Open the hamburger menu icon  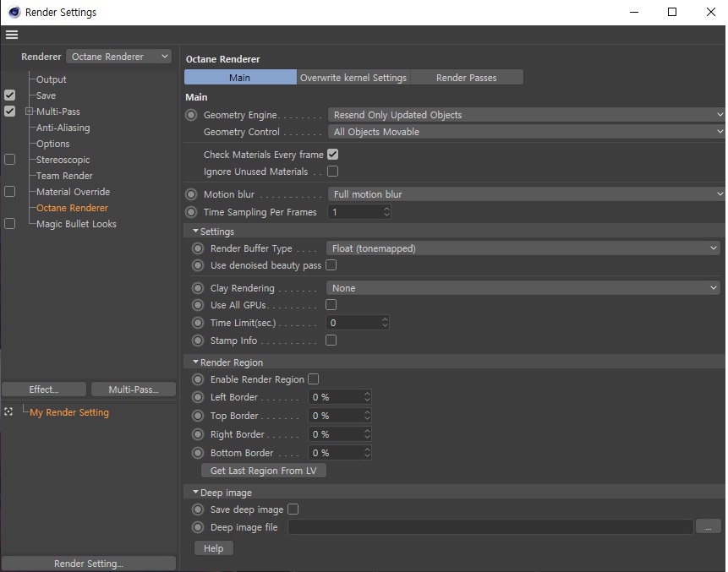coord(12,35)
